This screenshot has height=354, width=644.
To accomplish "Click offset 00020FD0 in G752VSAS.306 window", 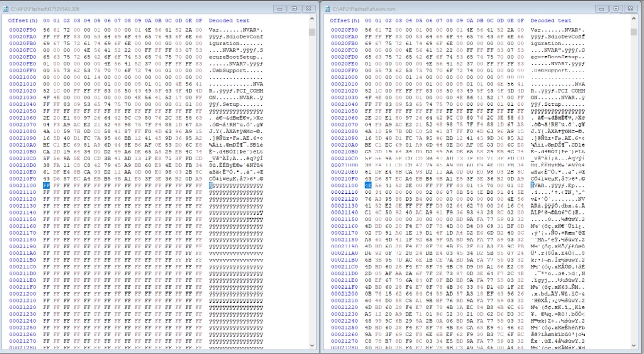I will (23, 57).
